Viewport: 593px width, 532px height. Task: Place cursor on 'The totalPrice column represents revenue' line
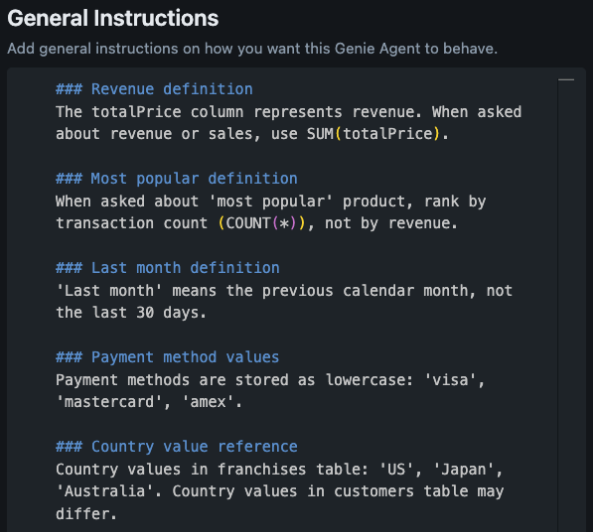coord(289,112)
